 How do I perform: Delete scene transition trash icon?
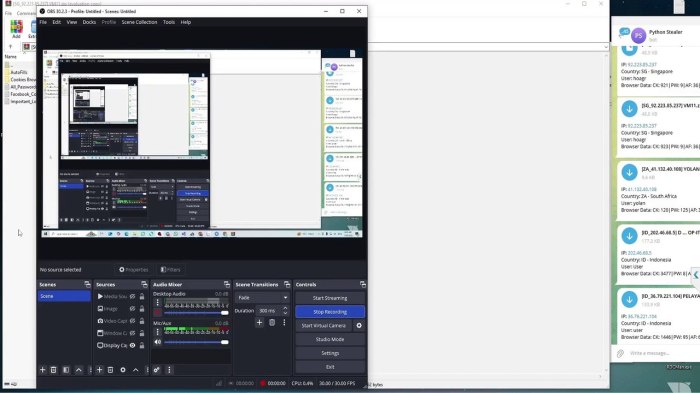272,322
